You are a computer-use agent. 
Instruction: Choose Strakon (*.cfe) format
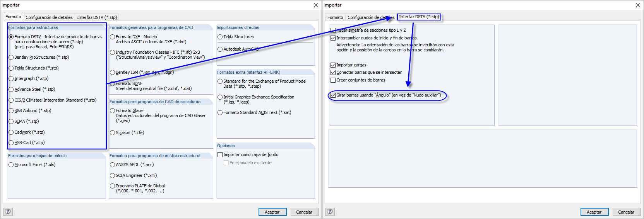(113, 132)
